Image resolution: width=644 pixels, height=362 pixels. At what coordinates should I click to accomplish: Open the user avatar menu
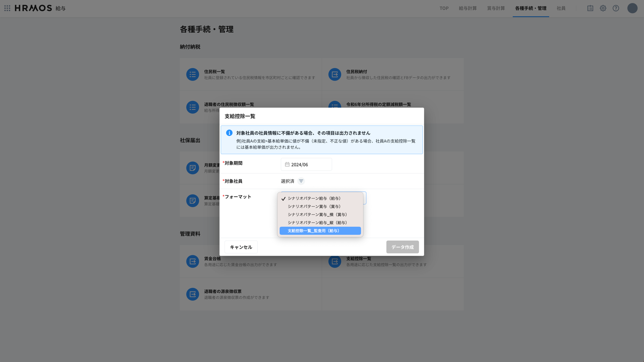632,8
